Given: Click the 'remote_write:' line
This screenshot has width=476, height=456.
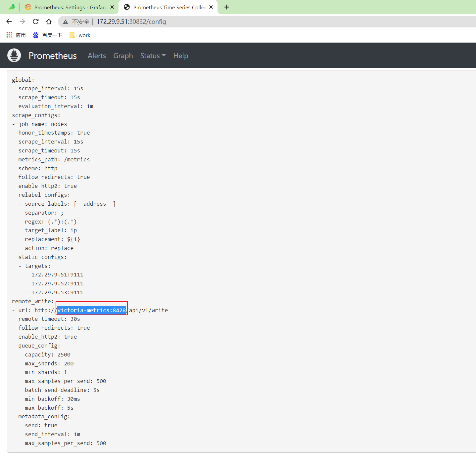Looking at the screenshot, I should pyautogui.click(x=33, y=301).
